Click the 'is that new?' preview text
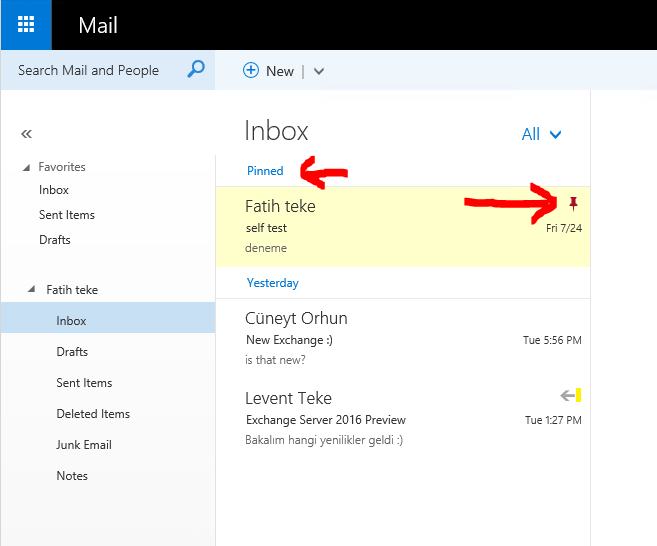Viewport: 657px width, 546px height. [x=275, y=360]
